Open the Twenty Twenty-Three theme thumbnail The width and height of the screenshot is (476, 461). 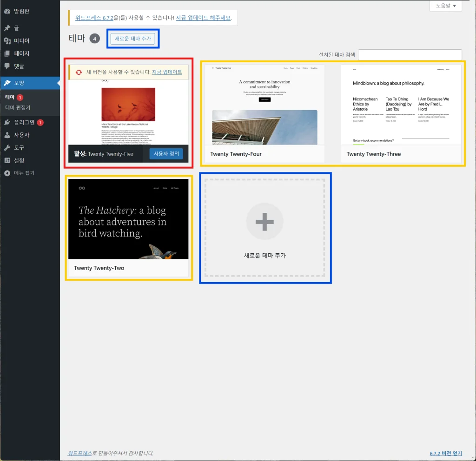[x=401, y=105]
